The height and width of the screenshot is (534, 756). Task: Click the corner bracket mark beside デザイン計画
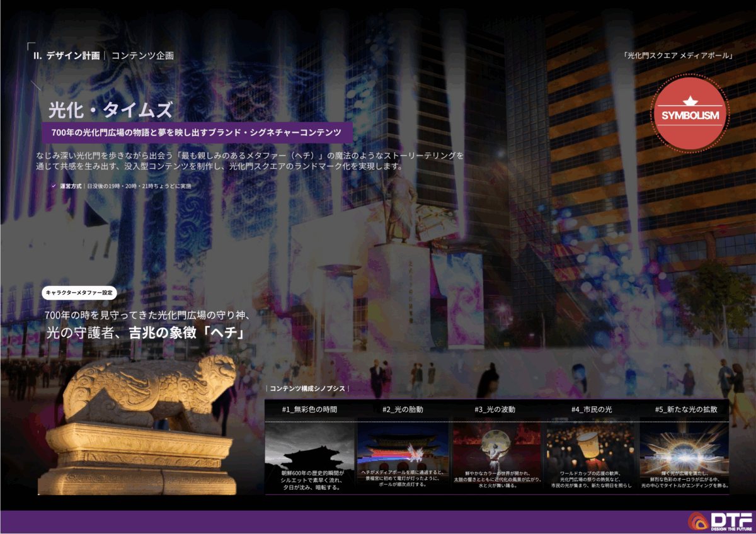(x=31, y=46)
